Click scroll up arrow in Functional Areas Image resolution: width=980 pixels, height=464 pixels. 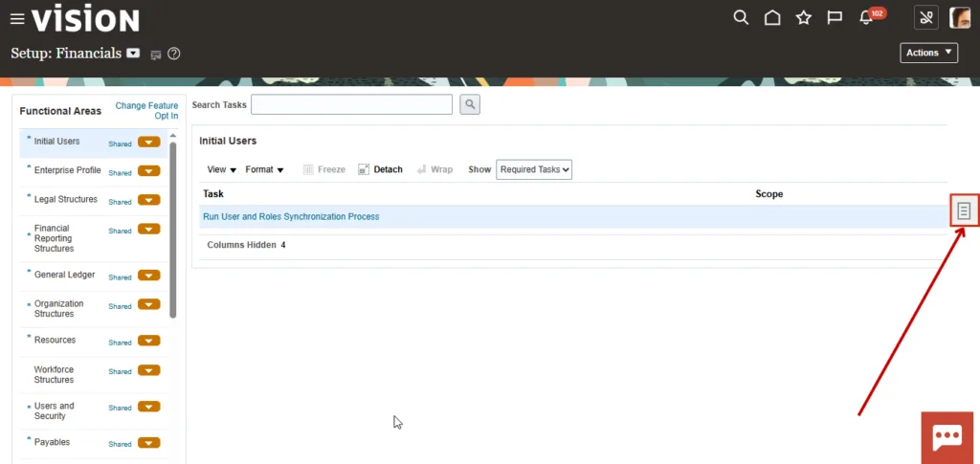click(x=173, y=136)
